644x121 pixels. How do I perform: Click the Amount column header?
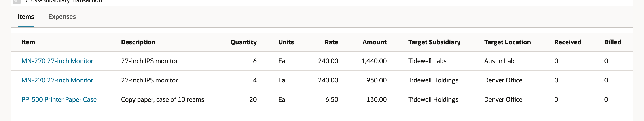point(375,42)
